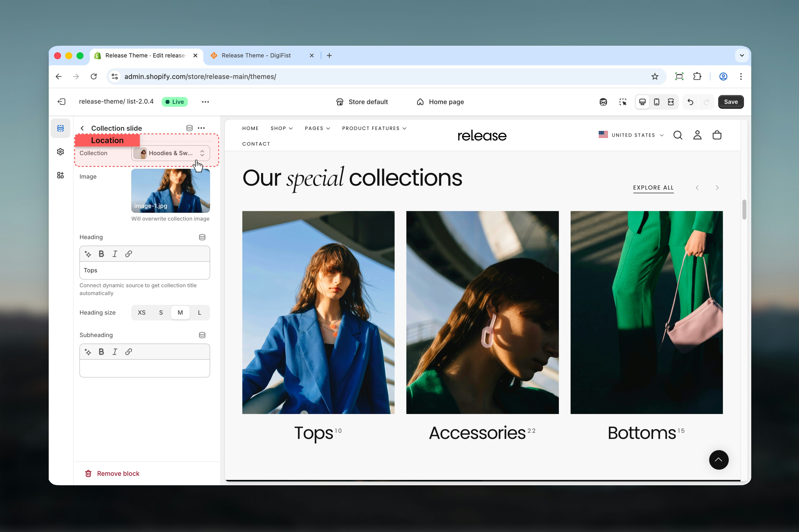Switch to mobile preview icon

tap(656, 102)
